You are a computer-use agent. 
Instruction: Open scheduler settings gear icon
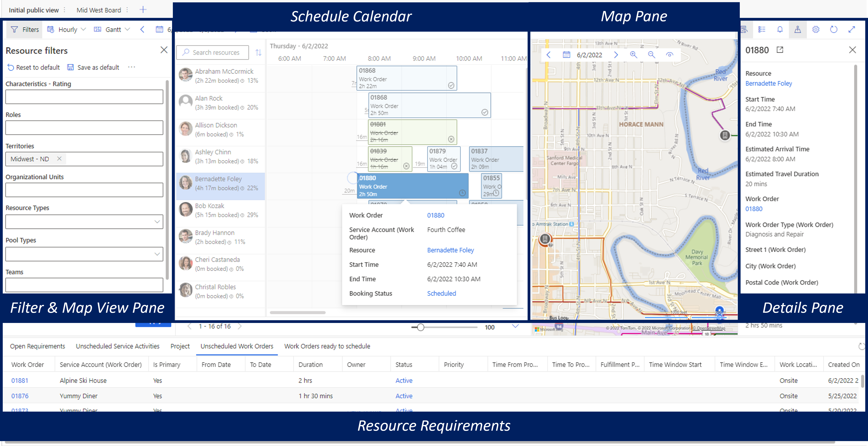coord(815,30)
